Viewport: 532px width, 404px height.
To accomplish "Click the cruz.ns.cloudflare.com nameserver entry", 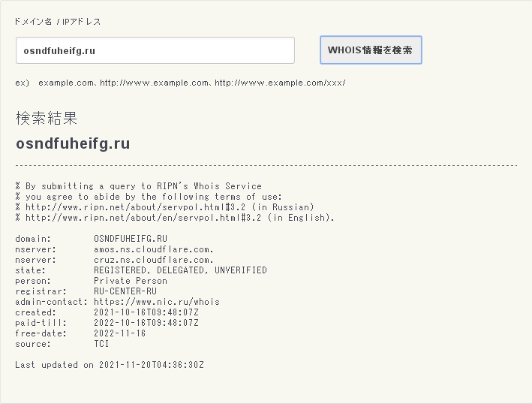I will (x=154, y=260).
